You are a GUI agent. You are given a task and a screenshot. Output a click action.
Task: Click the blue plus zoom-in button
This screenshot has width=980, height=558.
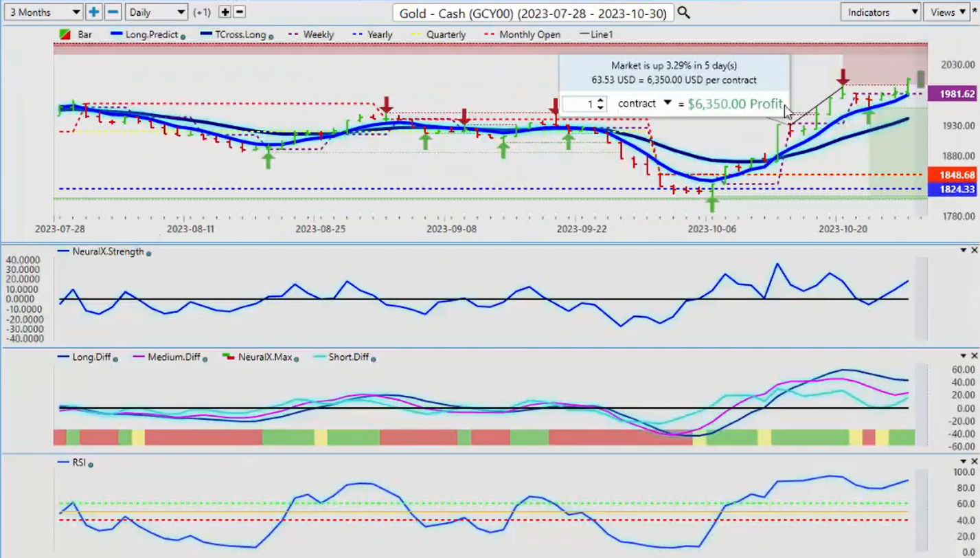93,12
